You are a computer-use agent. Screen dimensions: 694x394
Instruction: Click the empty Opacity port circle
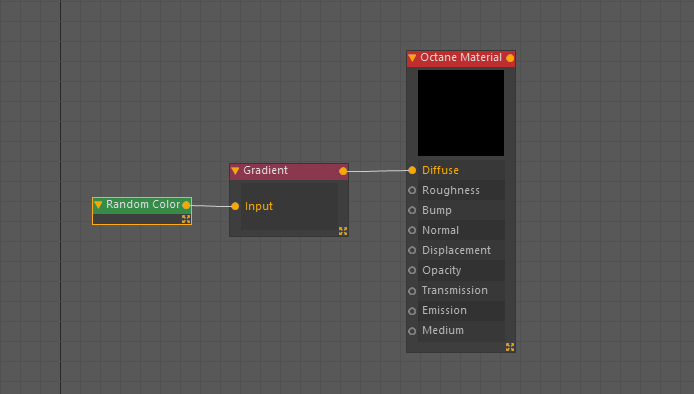412,270
